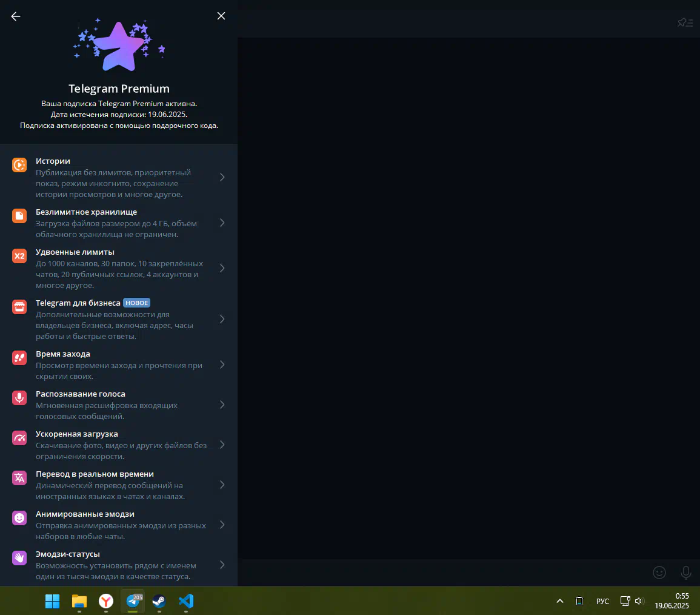Expand the Ускоренная загрузка chevron
The image size is (700, 615).
(x=222, y=445)
